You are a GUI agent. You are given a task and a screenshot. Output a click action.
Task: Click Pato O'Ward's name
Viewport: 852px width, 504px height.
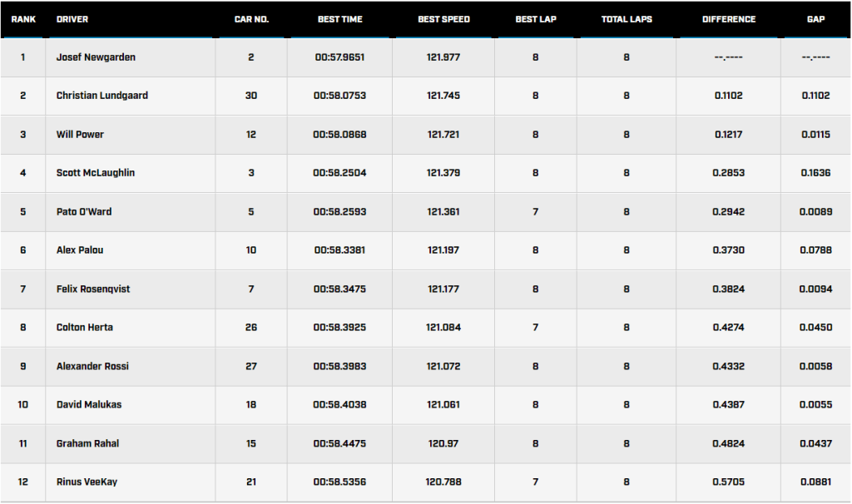click(x=84, y=211)
